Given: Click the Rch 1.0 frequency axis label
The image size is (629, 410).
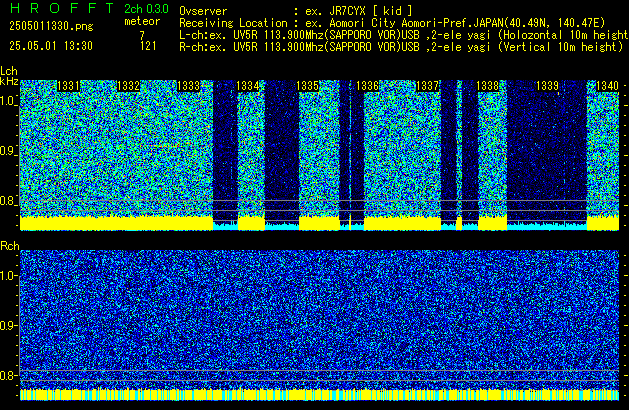Looking at the screenshot, I should click(8, 276).
